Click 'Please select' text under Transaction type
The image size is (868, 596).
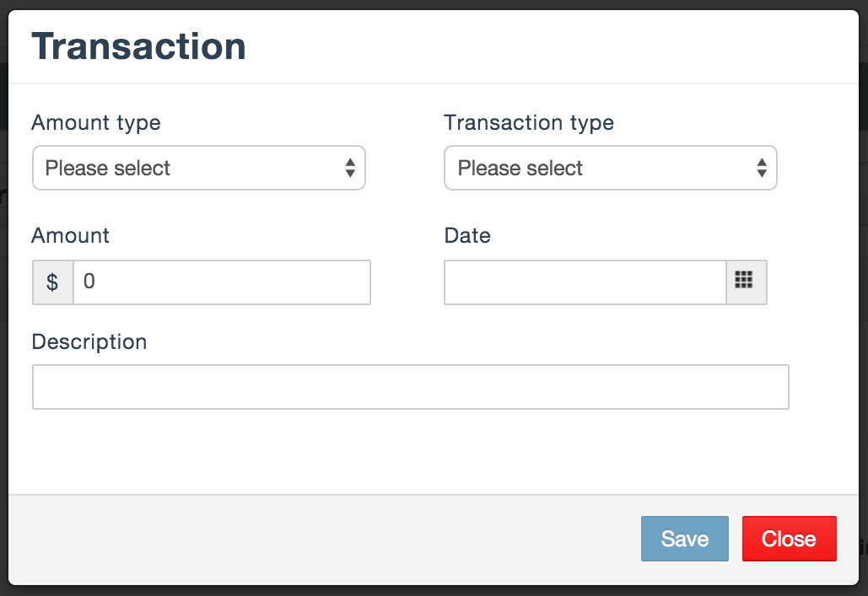(520, 169)
